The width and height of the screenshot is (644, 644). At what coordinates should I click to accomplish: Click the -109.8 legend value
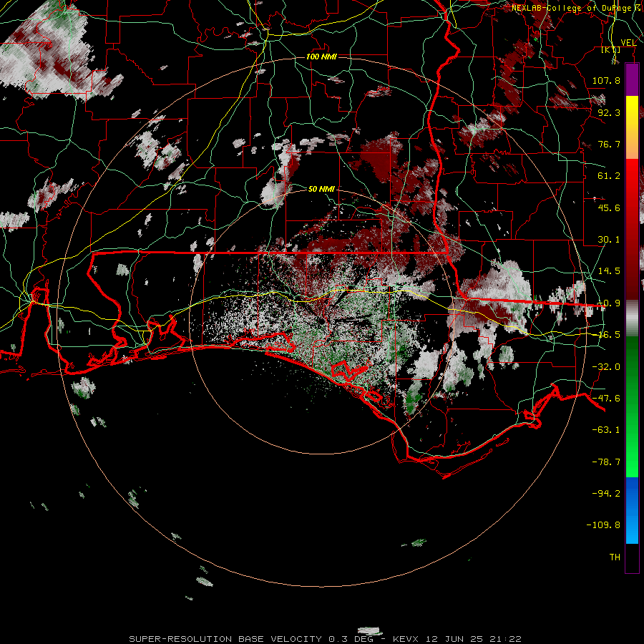pyautogui.click(x=603, y=525)
